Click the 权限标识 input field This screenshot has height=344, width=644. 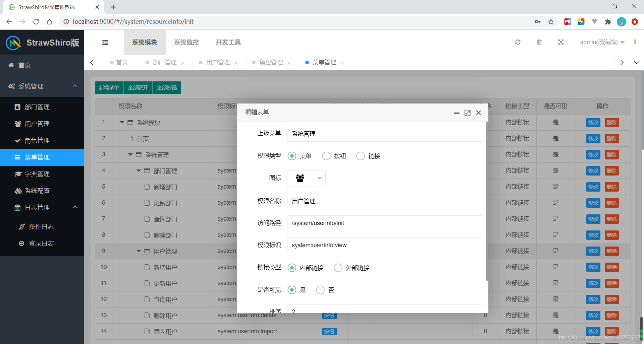[384, 245]
